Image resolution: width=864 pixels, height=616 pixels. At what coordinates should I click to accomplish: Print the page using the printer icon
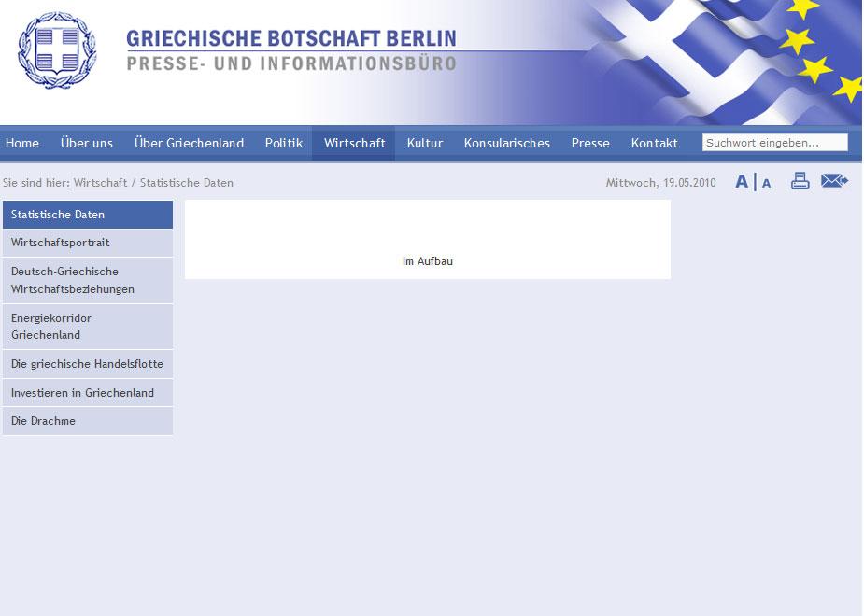click(800, 181)
